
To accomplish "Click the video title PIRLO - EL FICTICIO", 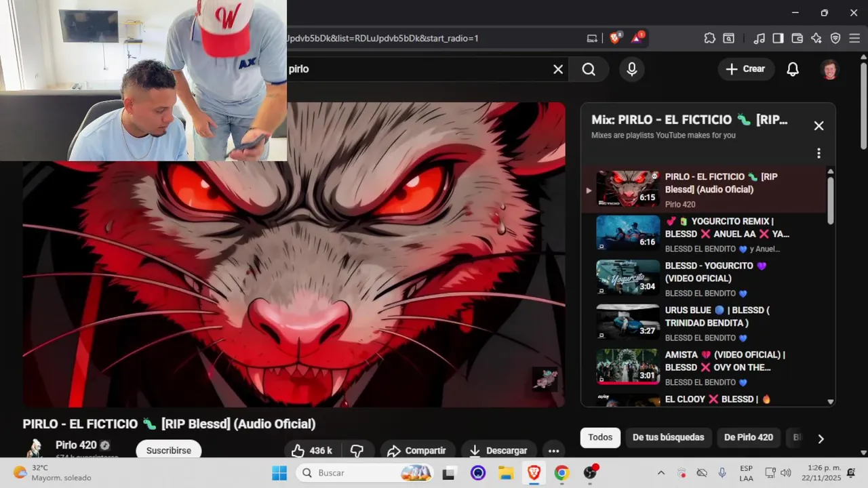I will click(169, 424).
